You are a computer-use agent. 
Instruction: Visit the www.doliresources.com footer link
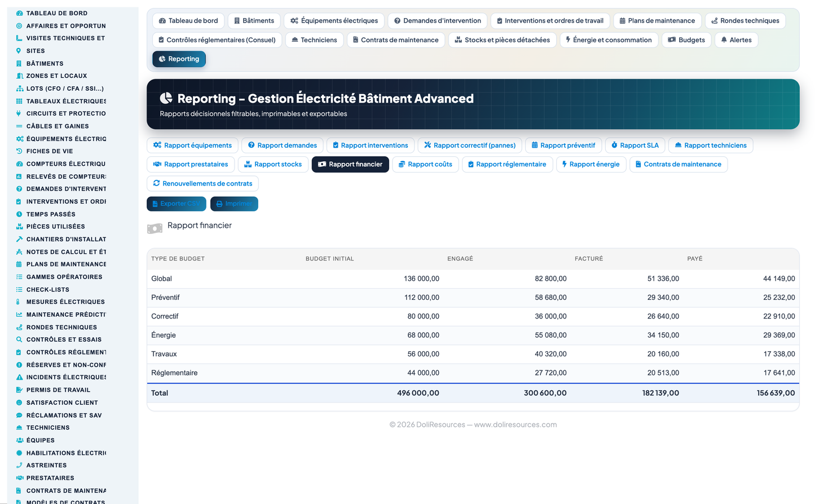click(x=515, y=425)
